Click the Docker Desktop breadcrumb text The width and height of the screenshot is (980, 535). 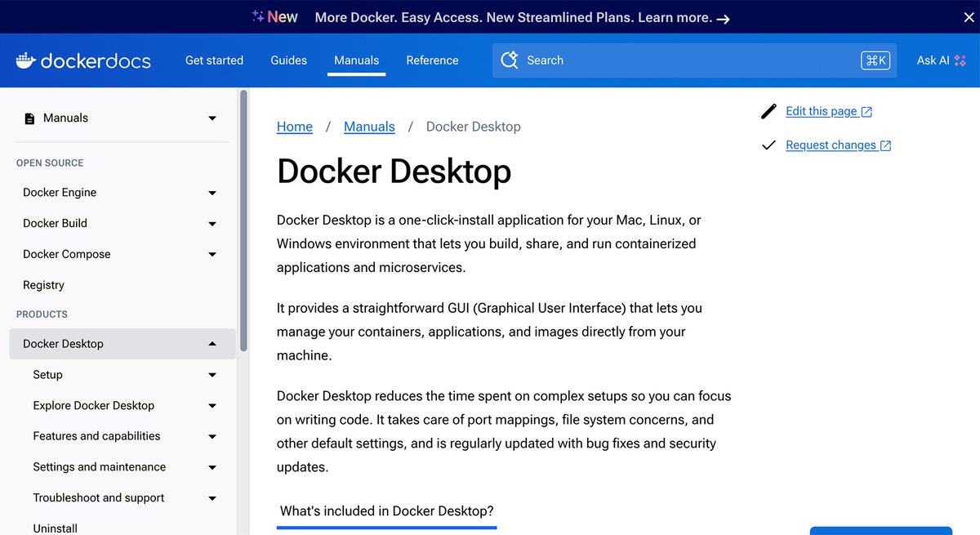pyautogui.click(x=474, y=127)
